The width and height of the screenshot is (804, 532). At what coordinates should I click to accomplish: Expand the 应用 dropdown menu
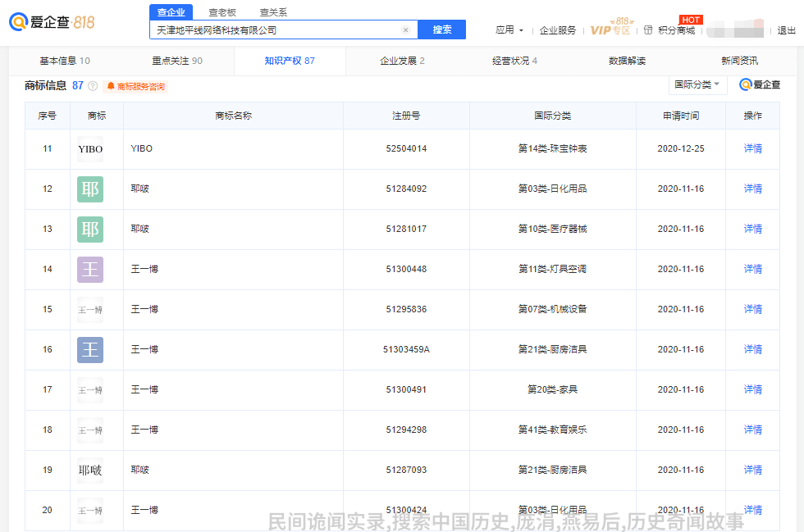tap(509, 30)
